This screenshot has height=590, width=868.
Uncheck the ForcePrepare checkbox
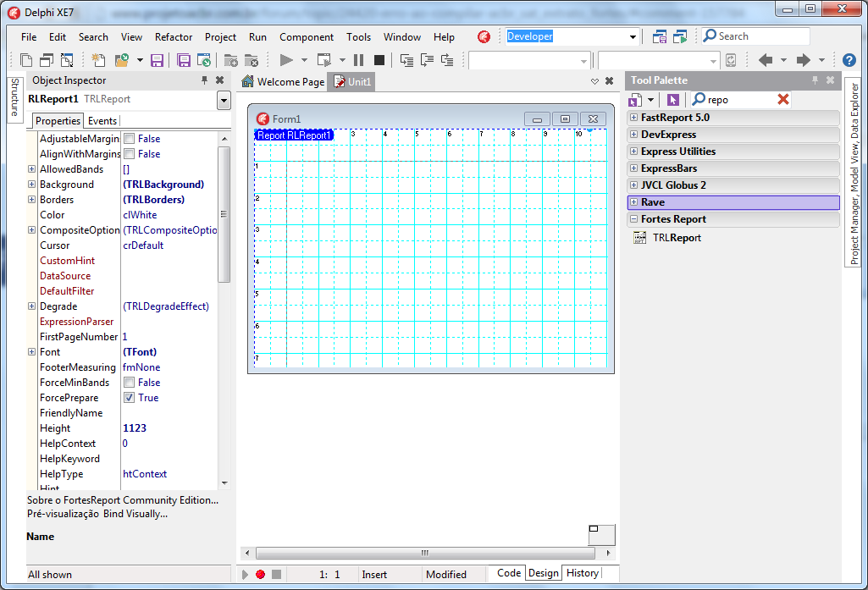point(129,397)
